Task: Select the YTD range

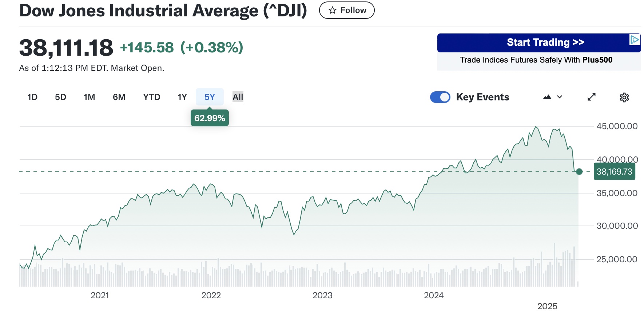Action: click(151, 97)
